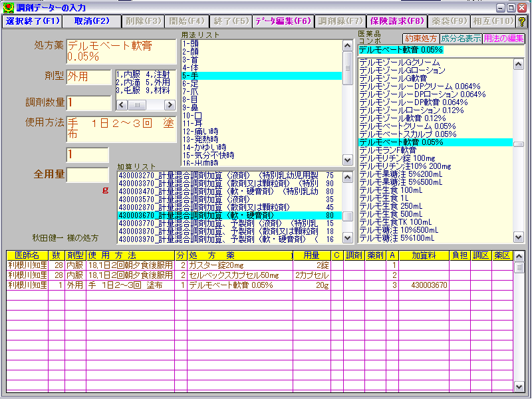This screenshot has width=532, height=399.
Task: Click 加算料 column header
Action: click(424, 255)
